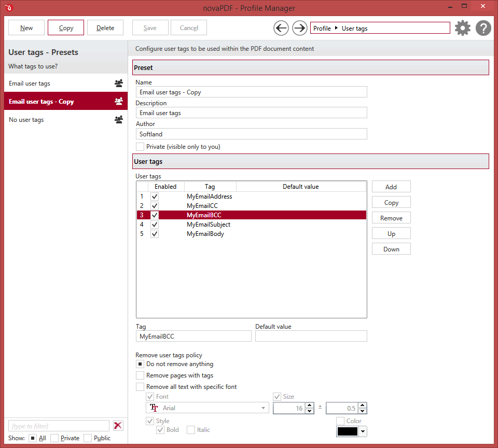The image size is (498, 448).
Task: Click the top toolbar Copy button
Action: coord(66,27)
